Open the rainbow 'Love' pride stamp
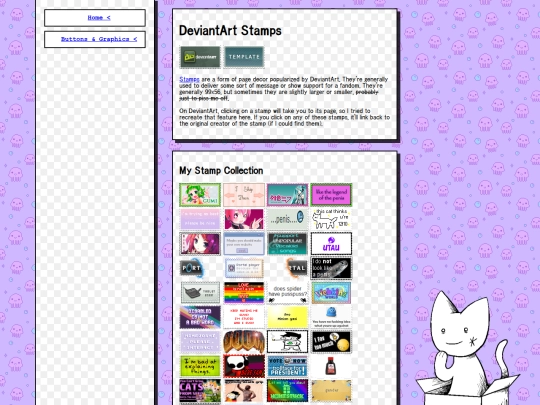Screen dimensions: 540x405 tap(244, 293)
